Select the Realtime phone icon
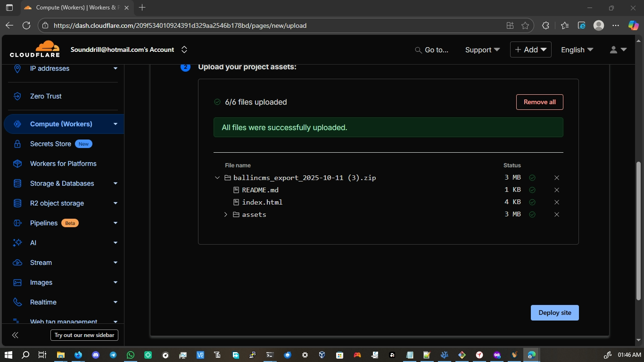This screenshot has height=362, width=644. (17, 302)
